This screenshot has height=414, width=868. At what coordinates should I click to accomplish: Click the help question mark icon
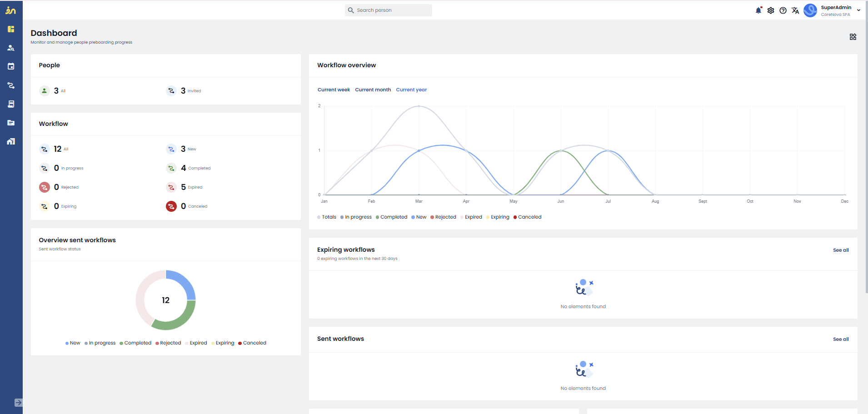783,10
